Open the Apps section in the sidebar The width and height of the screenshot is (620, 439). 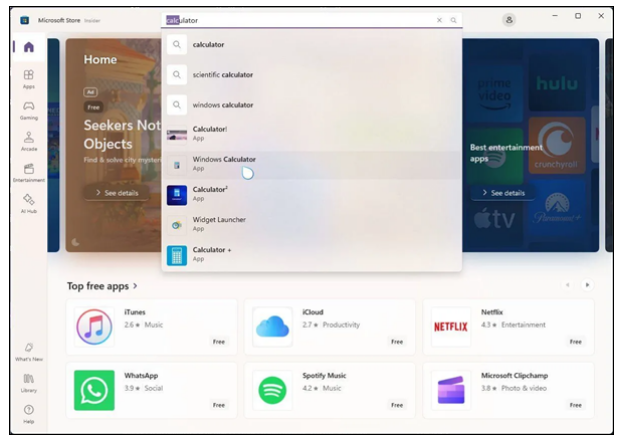pos(28,79)
